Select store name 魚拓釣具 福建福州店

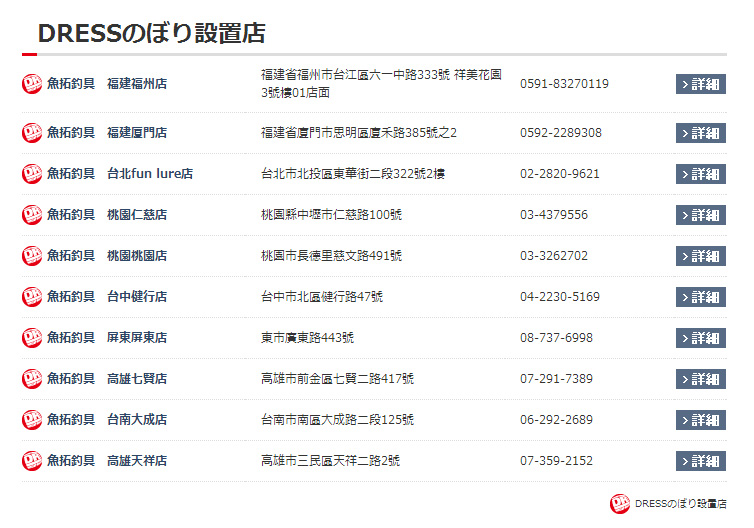pos(107,84)
